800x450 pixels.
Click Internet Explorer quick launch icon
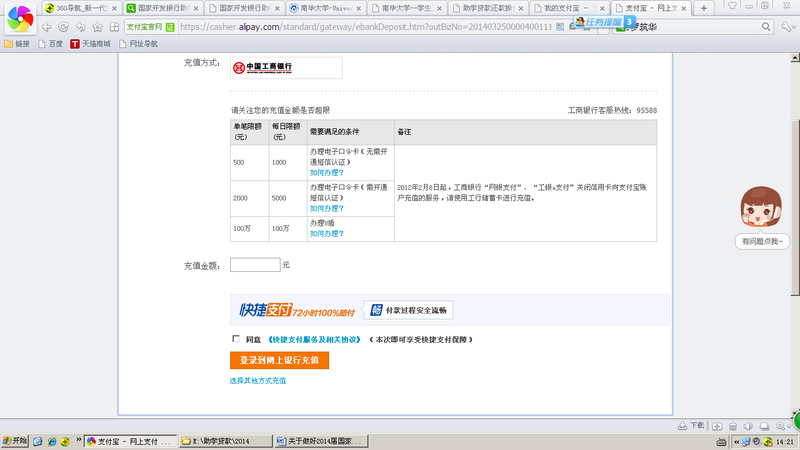pyautogui.click(x=52, y=441)
